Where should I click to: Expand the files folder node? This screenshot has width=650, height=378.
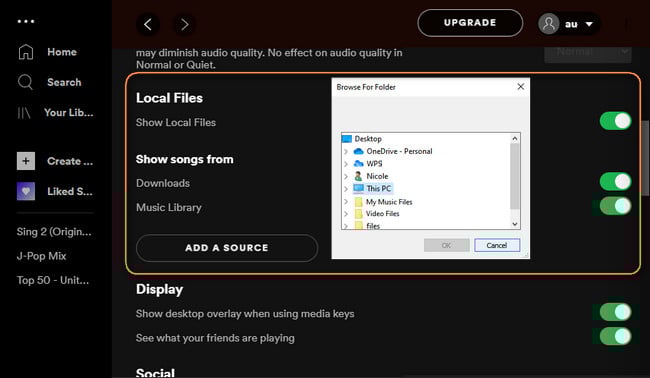(346, 226)
